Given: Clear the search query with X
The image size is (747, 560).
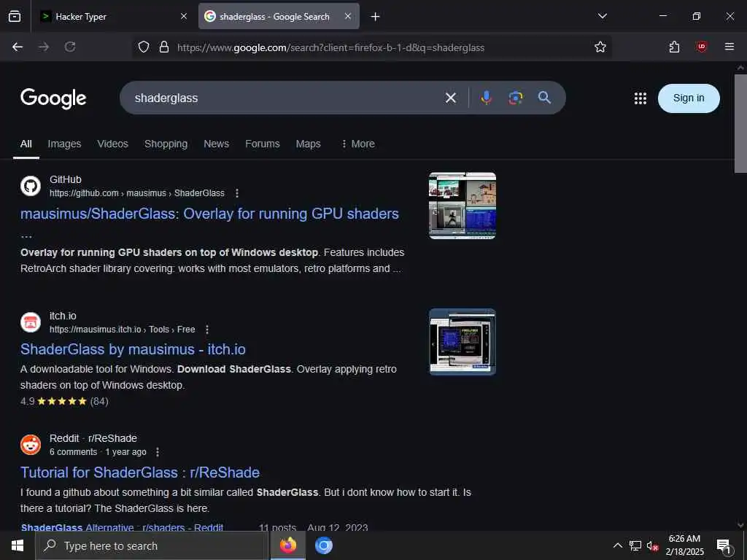Looking at the screenshot, I should pyautogui.click(x=450, y=98).
